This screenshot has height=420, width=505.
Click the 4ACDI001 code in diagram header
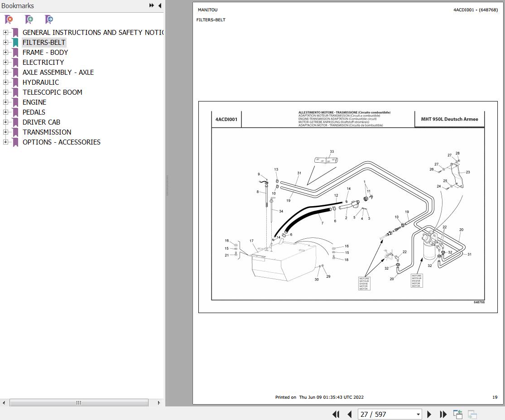(226, 120)
